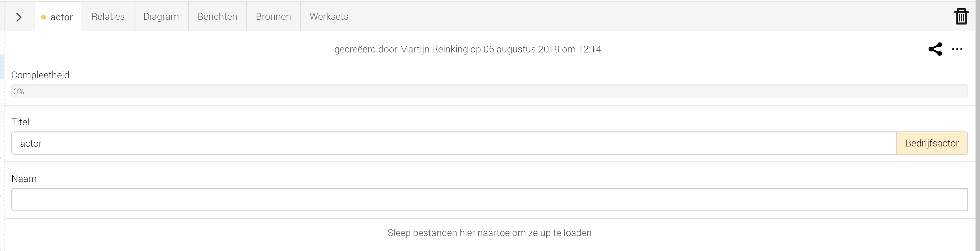Viewport: 980px width, 251px height.
Task: Switch to the Relaties tab
Action: [x=108, y=16]
